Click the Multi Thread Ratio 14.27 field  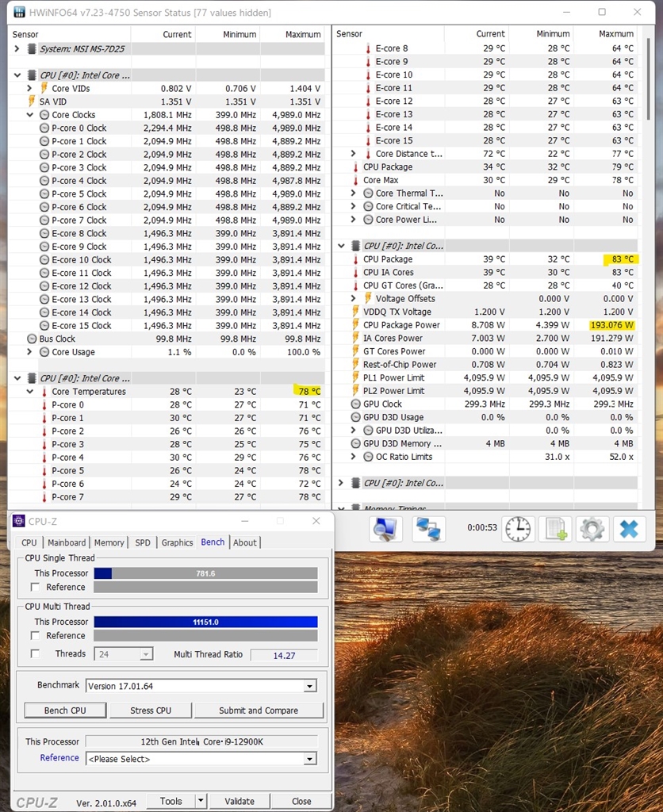[x=284, y=655]
